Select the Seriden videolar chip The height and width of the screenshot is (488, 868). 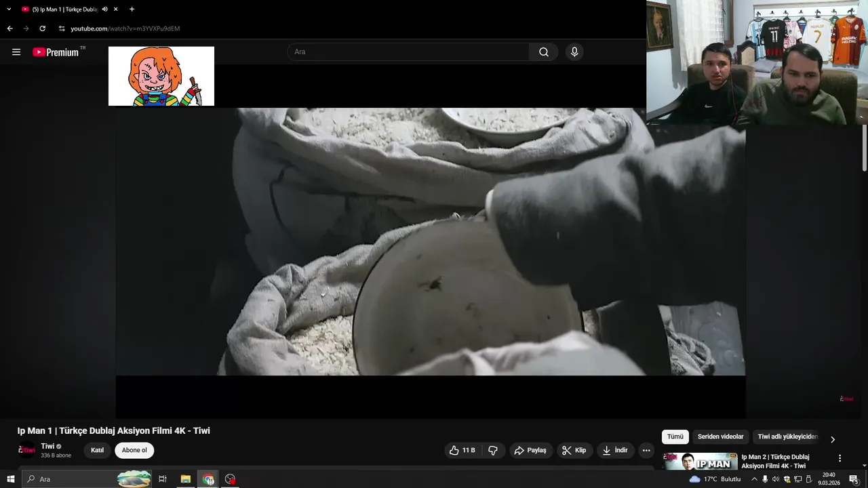tap(721, 437)
